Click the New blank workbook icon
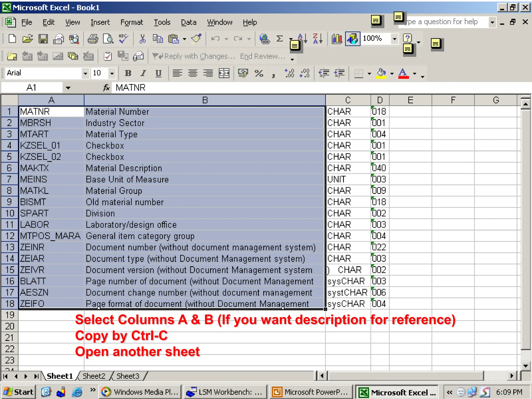Viewport: 532px width, 399px height. 12,39
